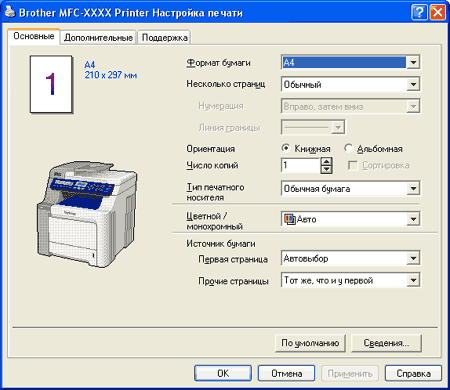
Task: Switch to the Дополнительные tab
Action: (x=98, y=37)
